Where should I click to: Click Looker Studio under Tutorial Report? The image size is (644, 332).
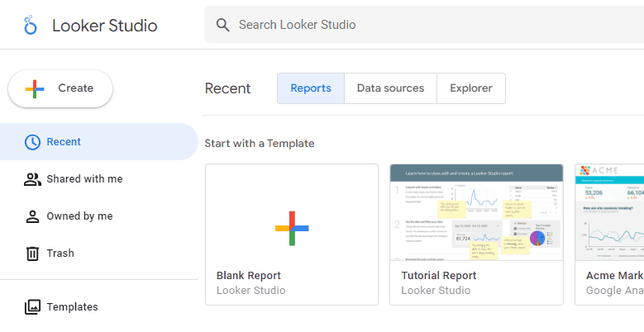[436, 290]
